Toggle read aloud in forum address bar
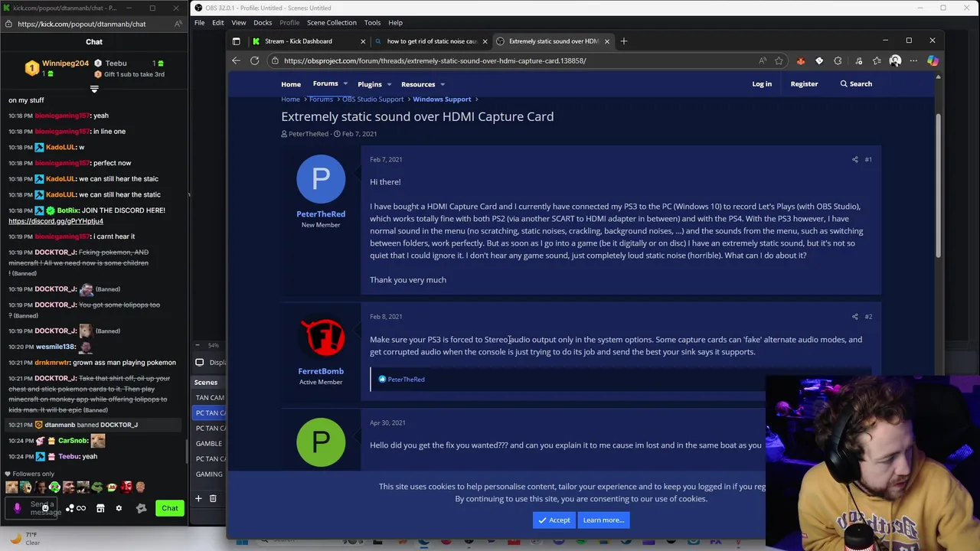The height and width of the screenshot is (551, 980). point(763,60)
